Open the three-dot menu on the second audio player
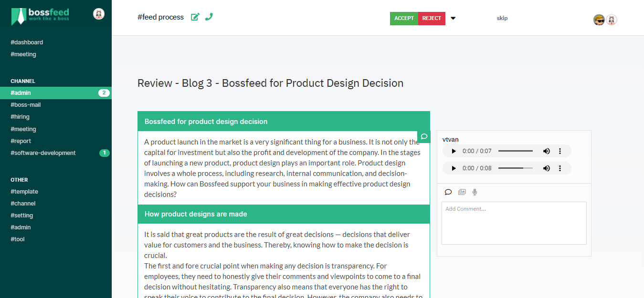 [x=560, y=168]
